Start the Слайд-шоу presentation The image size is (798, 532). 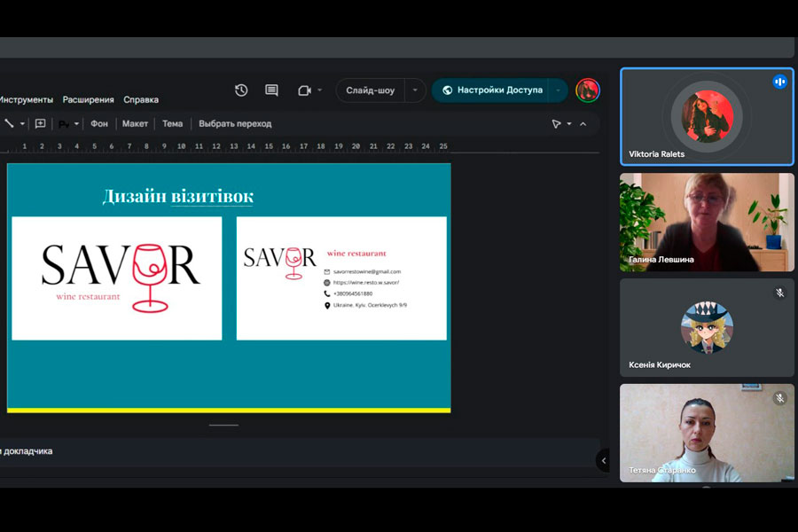coord(371,90)
